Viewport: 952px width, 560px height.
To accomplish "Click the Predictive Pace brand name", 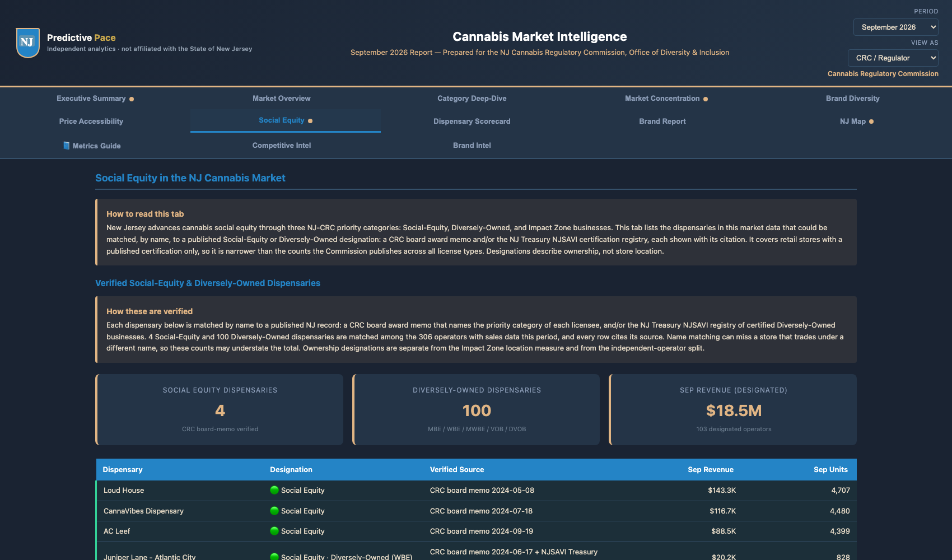I will (81, 38).
